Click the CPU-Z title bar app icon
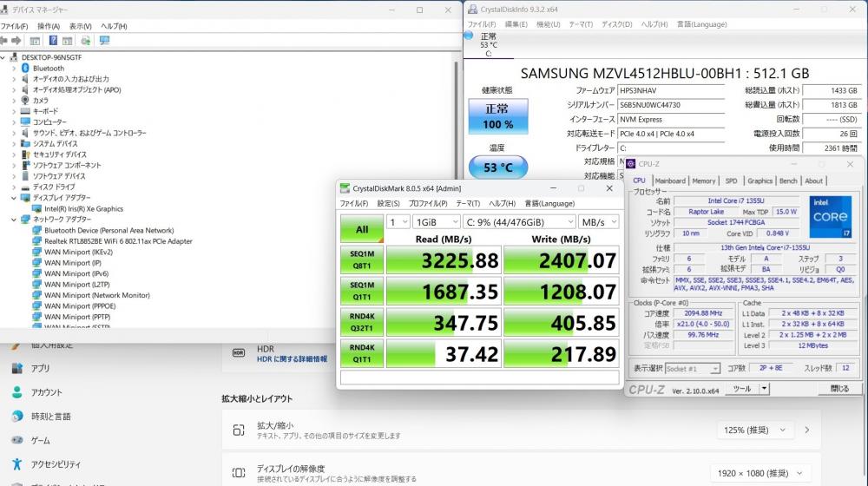Image resolution: width=868 pixels, height=486 pixels. click(630, 164)
